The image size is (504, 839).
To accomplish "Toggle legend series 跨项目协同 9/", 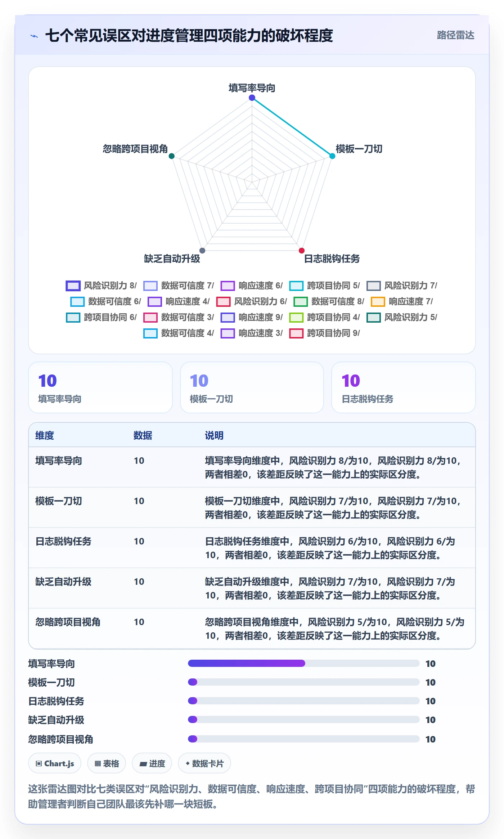I will (x=325, y=333).
